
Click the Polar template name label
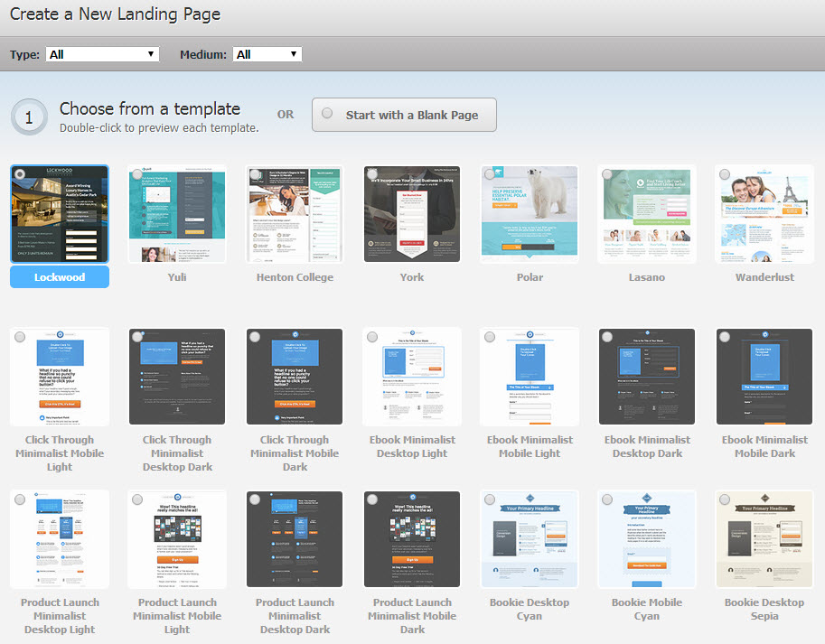[530, 277]
